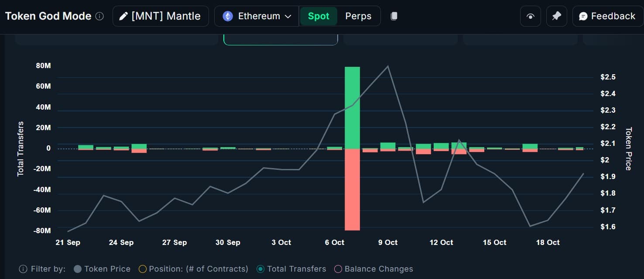Click the info icon next to Filter by
This screenshot has width=644, height=279.
coord(23,269)
